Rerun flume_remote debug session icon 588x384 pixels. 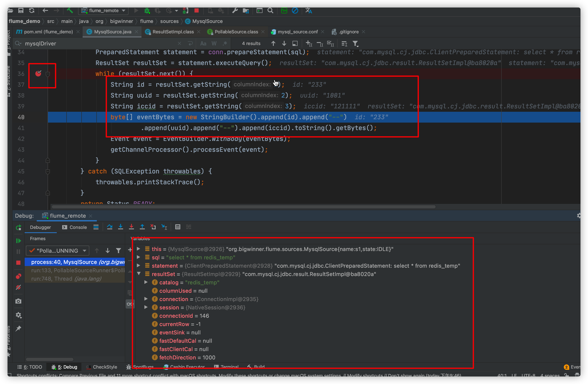click(x=19, y=227)
